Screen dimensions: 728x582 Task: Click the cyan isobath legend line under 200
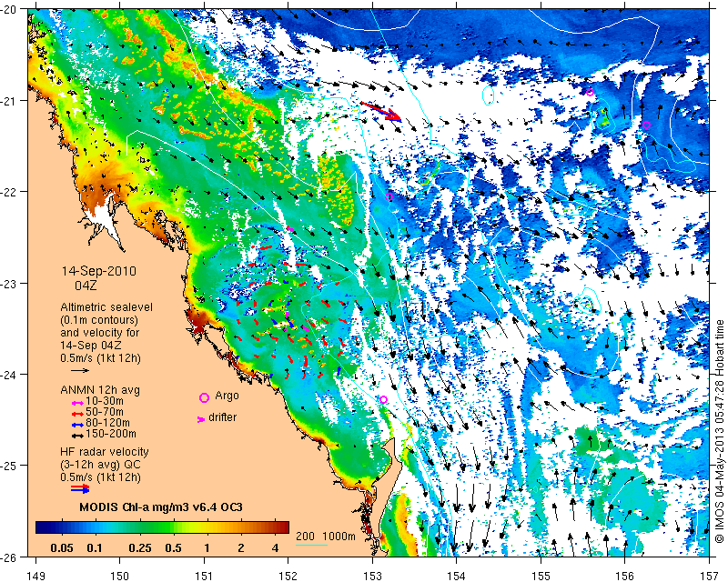click(310, 545)
